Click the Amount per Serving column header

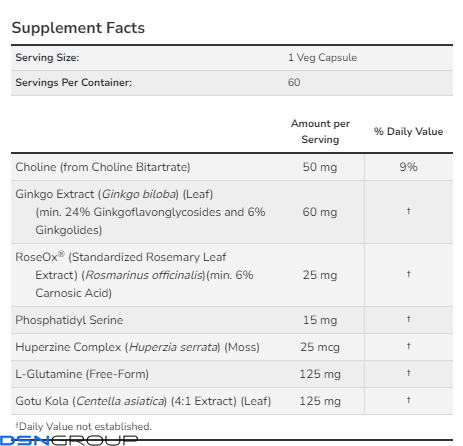click(320, 131)
